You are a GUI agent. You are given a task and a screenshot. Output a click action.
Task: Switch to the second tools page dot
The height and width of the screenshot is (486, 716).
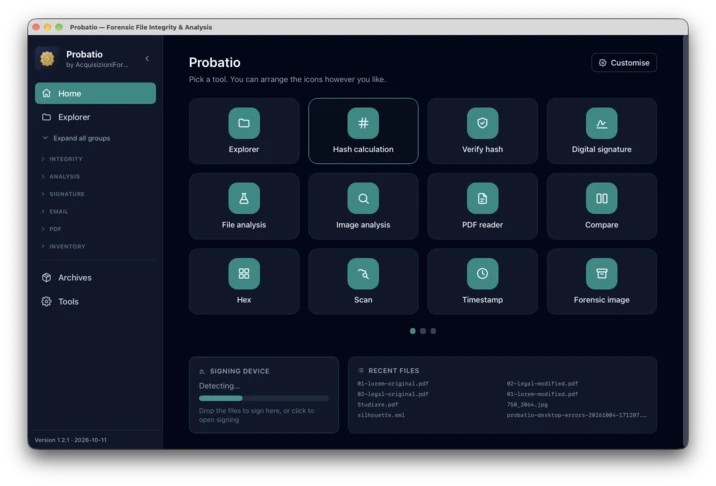click(x=423, y=331)
